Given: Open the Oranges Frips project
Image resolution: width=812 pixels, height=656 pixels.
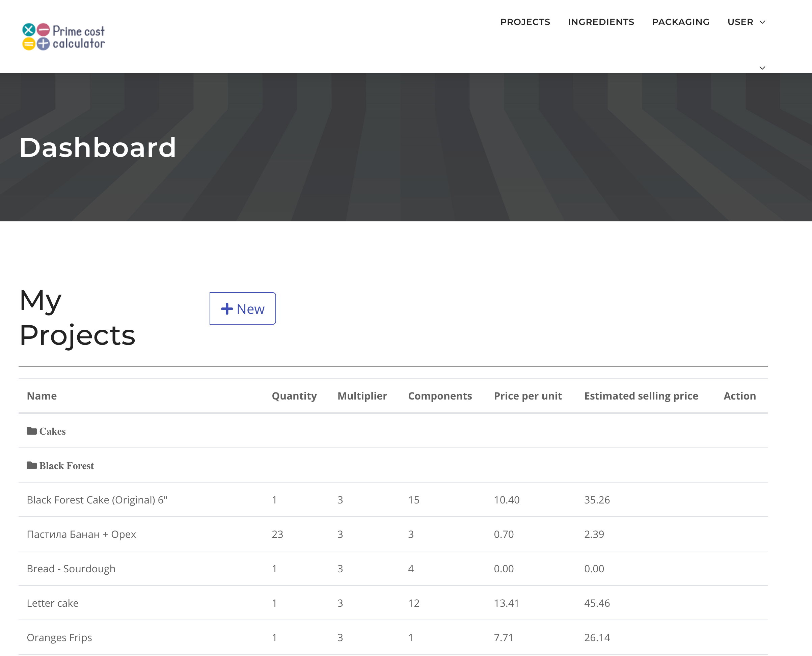Looking at the screenshot, I should [59, 637].
